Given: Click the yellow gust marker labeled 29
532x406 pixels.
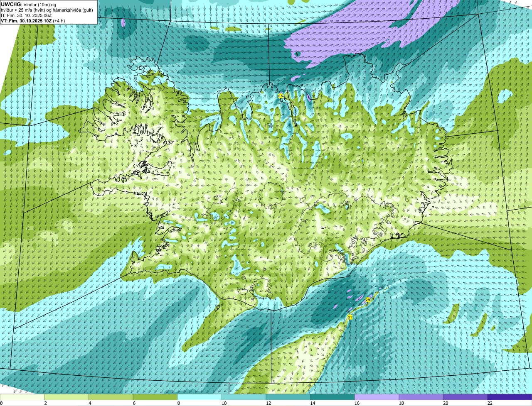Looking at the screenshot, I should tap(368, 300).
